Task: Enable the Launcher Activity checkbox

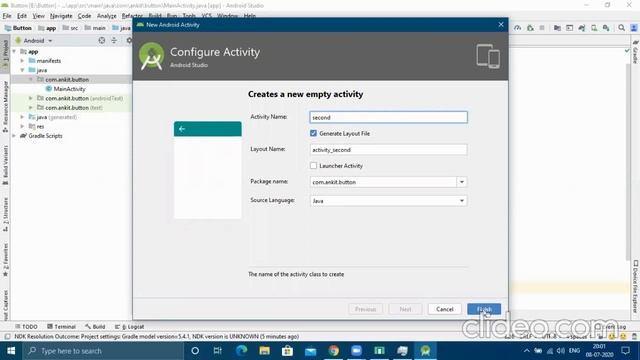Action: pos(313,166)
